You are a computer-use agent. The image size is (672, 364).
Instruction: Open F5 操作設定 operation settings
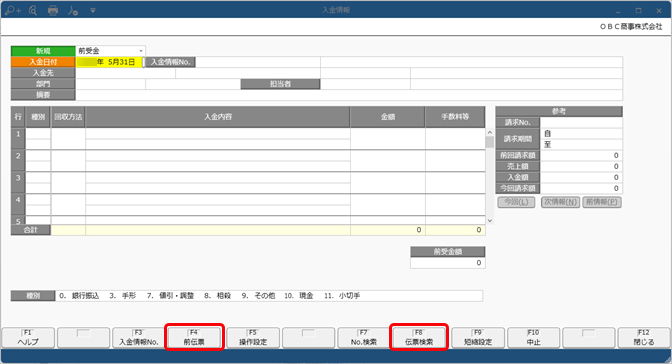pos(253,337)
